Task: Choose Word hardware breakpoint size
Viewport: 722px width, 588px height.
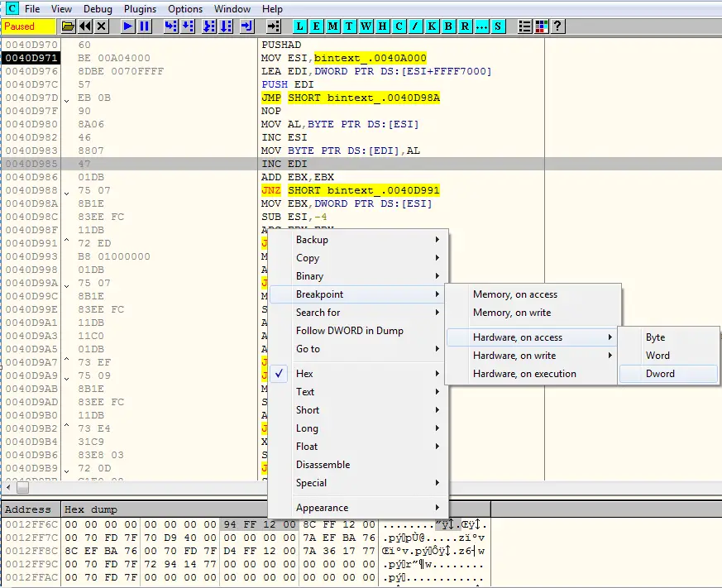Action: 668,356
